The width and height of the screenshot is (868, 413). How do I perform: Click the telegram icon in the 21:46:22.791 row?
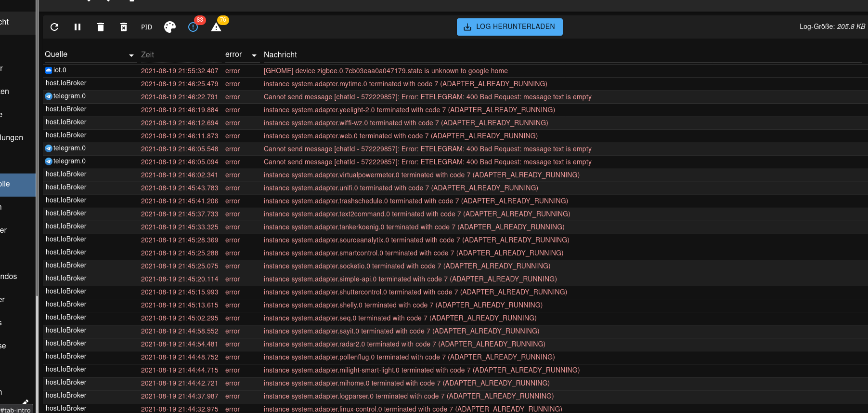[x=49, y=96]
